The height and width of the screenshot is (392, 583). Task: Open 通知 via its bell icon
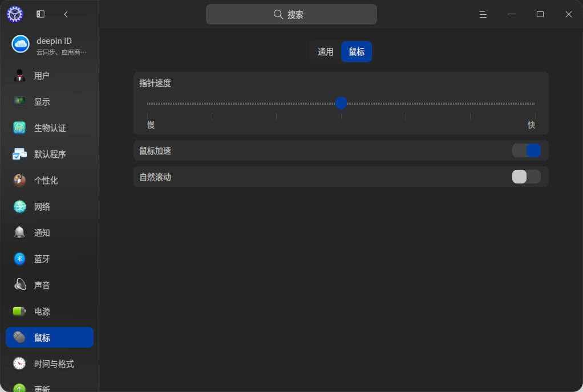(19, 232)
